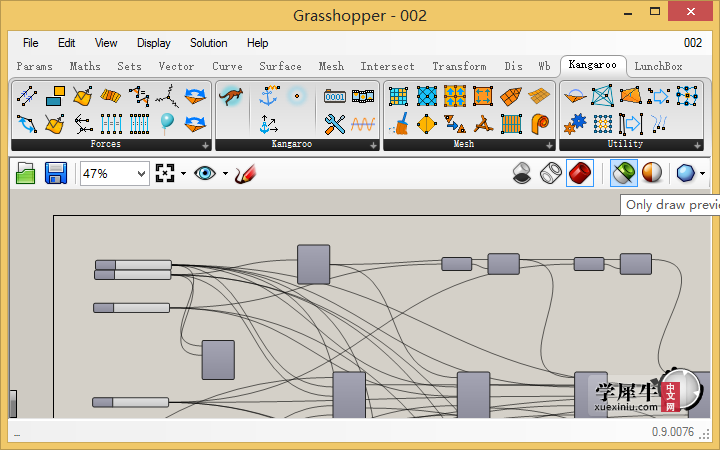Select the pressure balloon force icon
720x450 pixels.
point(167,123)
